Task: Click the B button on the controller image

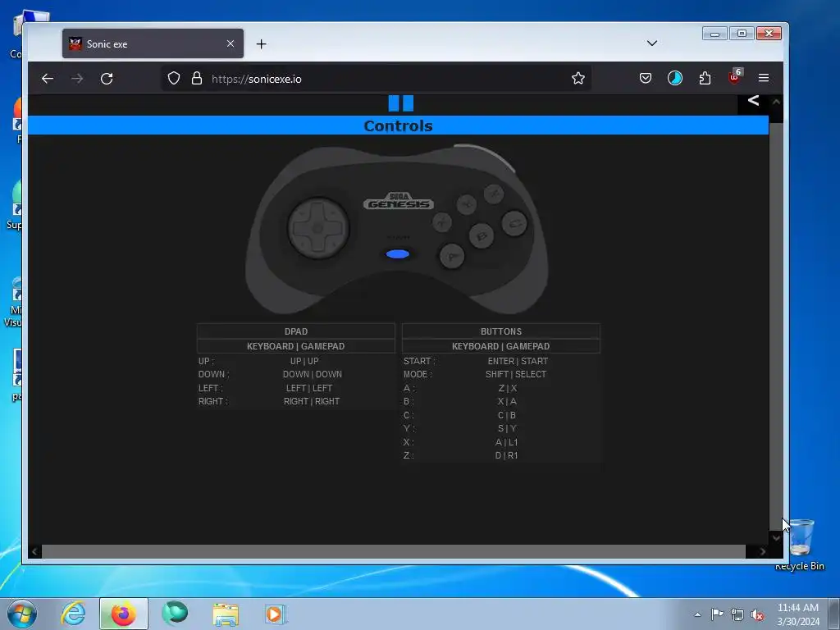Action: point(481,235)
